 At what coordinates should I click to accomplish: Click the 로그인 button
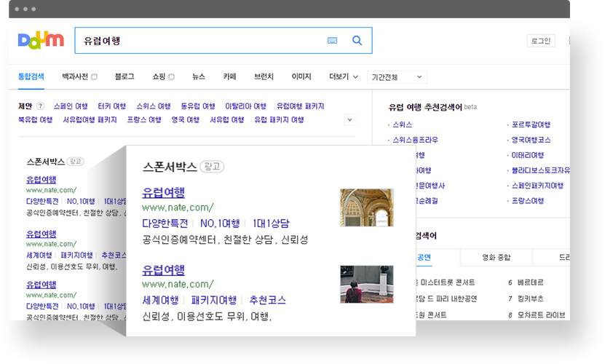[x=541, y=41]
